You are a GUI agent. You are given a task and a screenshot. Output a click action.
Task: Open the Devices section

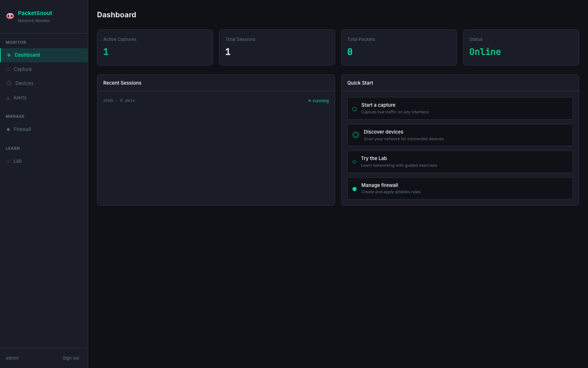[x=44, y=83]
